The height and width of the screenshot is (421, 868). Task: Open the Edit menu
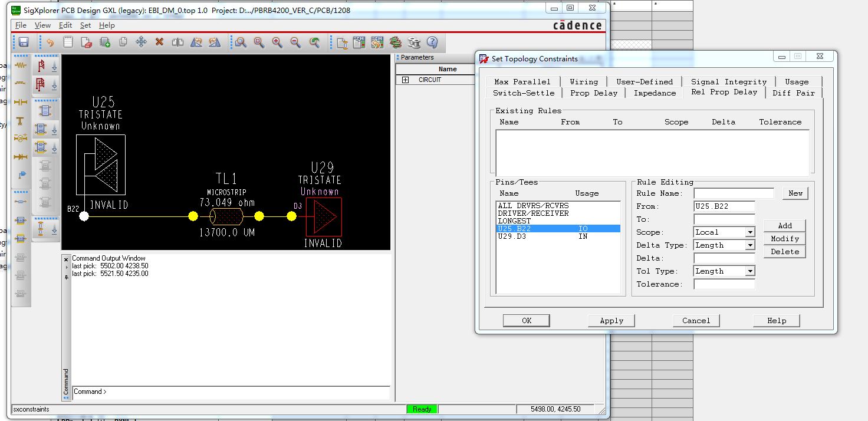(x=65, y=25)
